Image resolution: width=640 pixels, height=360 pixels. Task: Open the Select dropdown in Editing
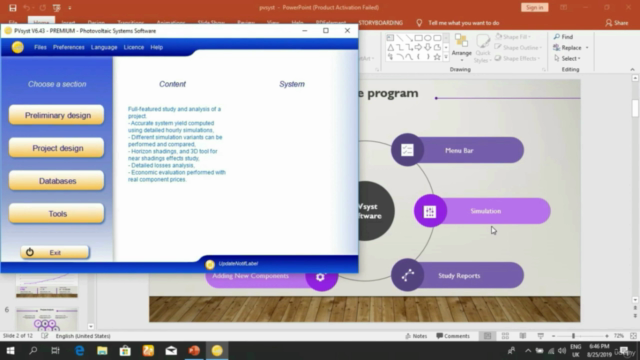pyautogui.click(x=568, y=58)
